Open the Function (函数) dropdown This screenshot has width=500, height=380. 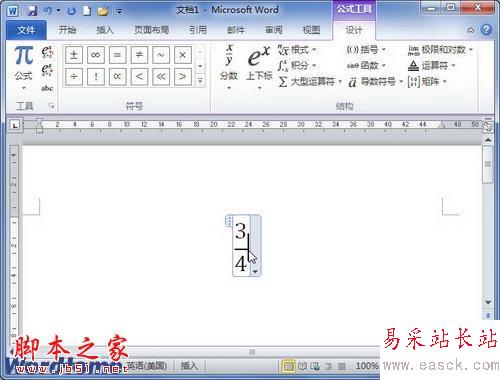tap(366, 66)
